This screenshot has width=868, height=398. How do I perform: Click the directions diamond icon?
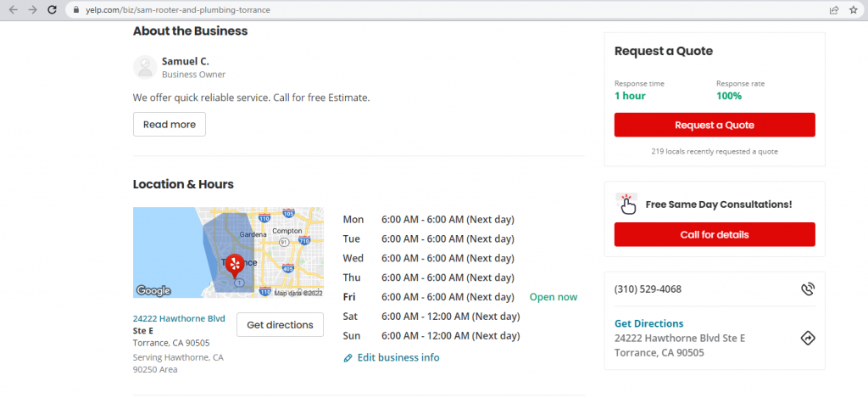807,338
